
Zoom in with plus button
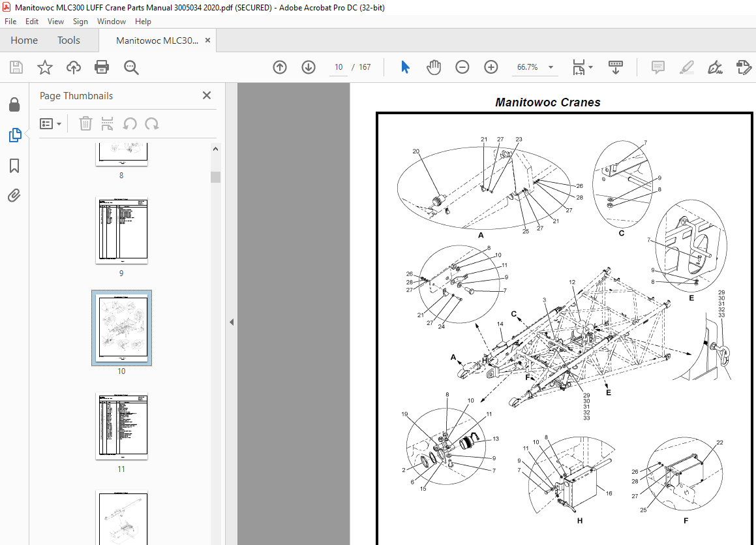(x=491, y=67)
